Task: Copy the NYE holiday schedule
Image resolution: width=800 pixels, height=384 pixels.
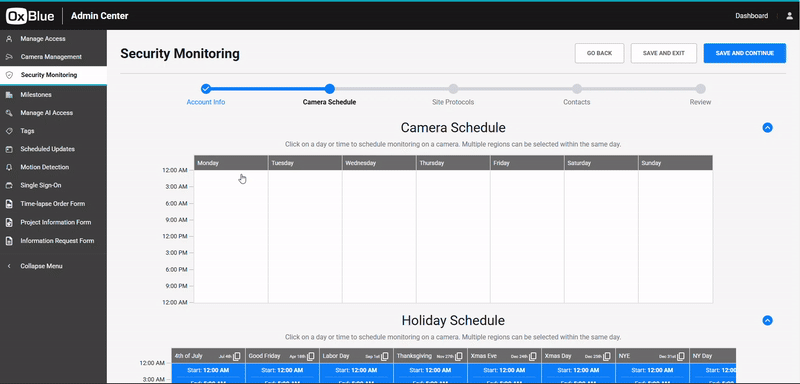Action: (681, 356)
